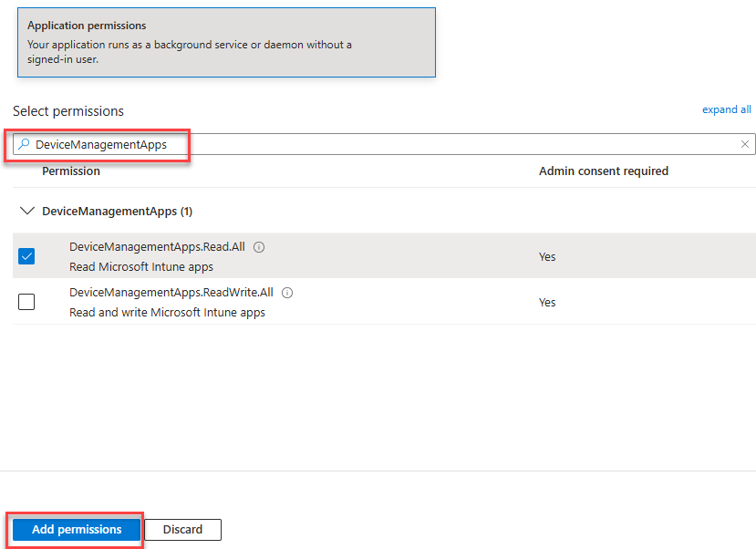
Task: Click the DeviceManagementApps.ReadWrite.All permission name
Action: (171, 293)
